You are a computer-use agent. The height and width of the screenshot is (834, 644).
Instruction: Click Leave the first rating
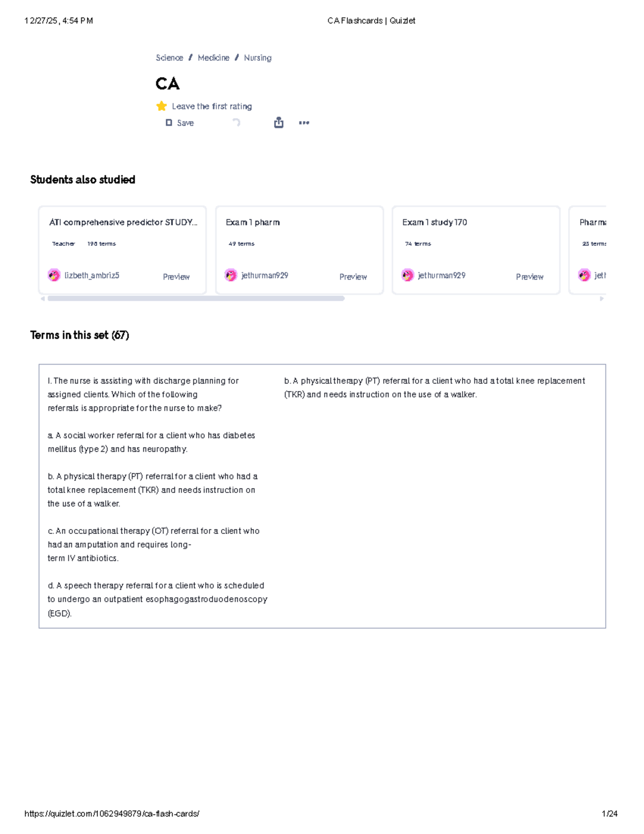[x=211, y=106]
